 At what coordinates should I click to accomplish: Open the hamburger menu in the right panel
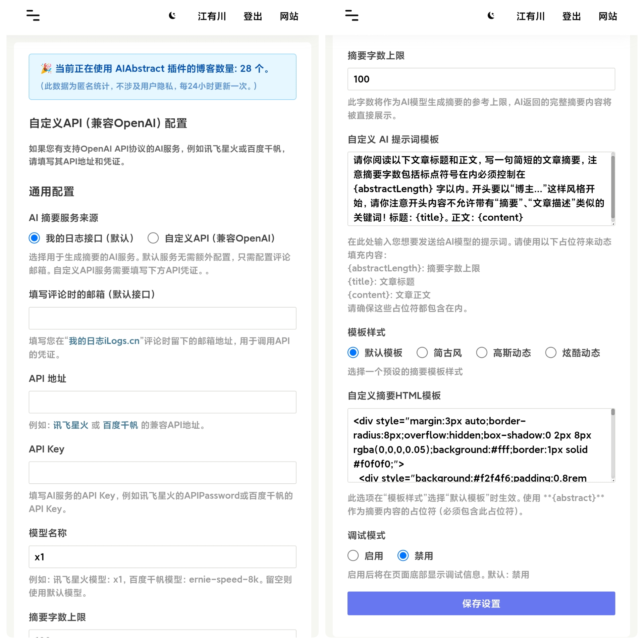352,15
